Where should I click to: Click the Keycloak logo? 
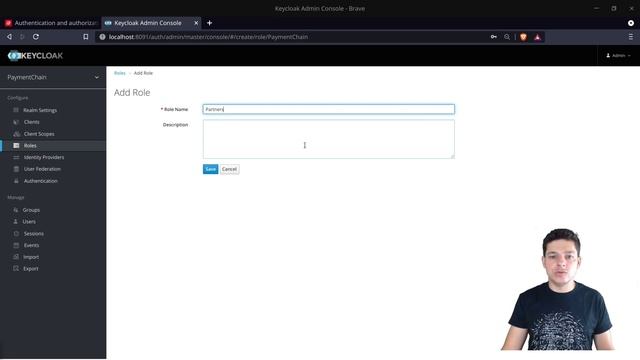pyautogui.click(x=36, y=56)
